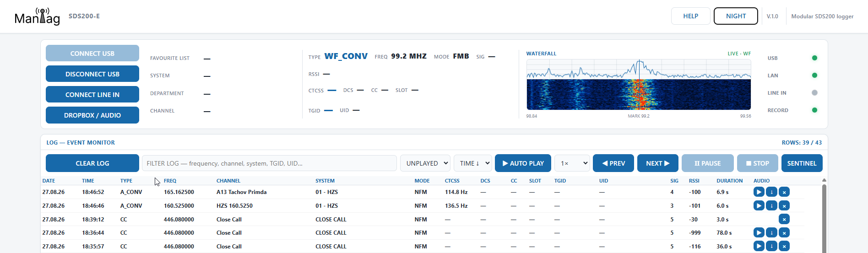Sort log by the FREQ column header
This screenshot has height=253, width=868.
(x=170, y=181)
